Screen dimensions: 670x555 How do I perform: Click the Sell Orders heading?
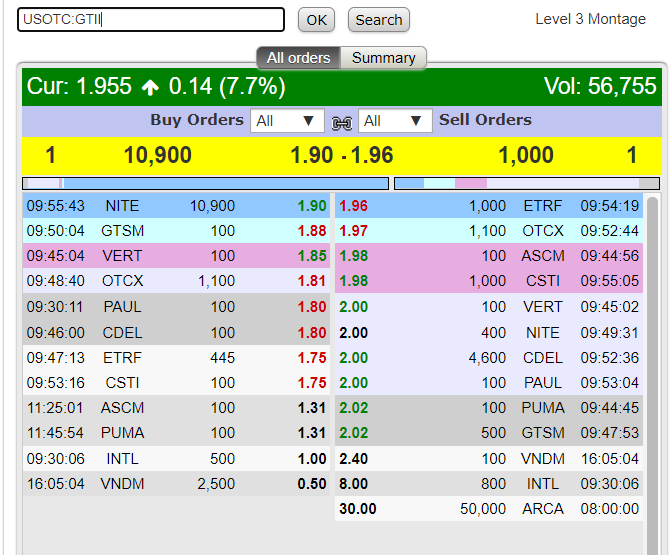(485, 120)
